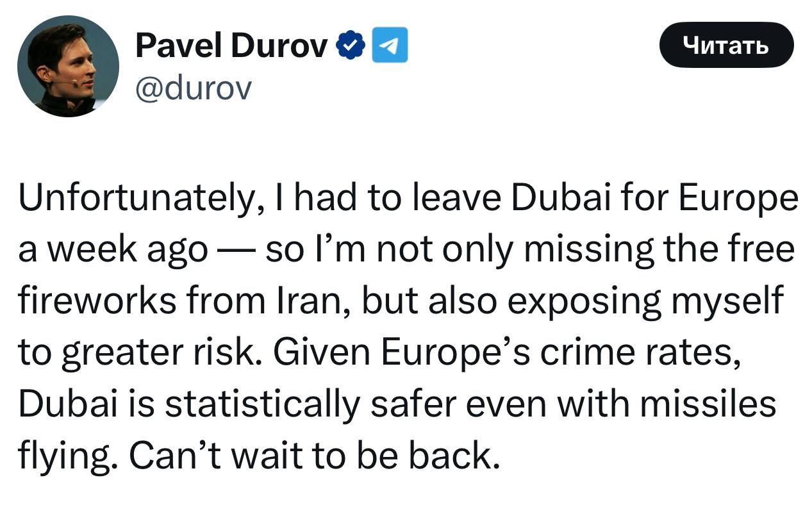Click the blue verified checkmark badge

(351, 46)
